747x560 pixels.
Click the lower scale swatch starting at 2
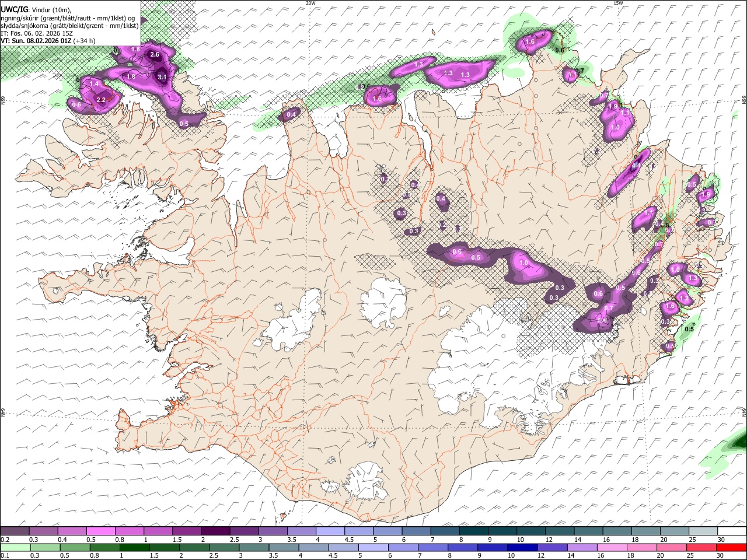coord(194,547)
